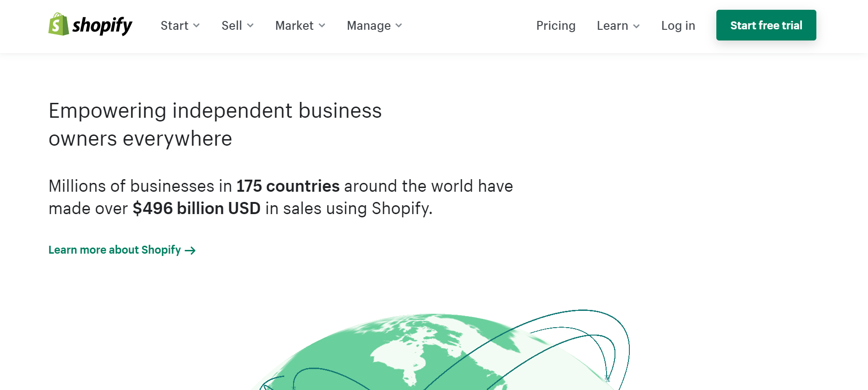
Task: Click the shopify wordmark text
Action: pyautogui.click(x=102, y=26)
